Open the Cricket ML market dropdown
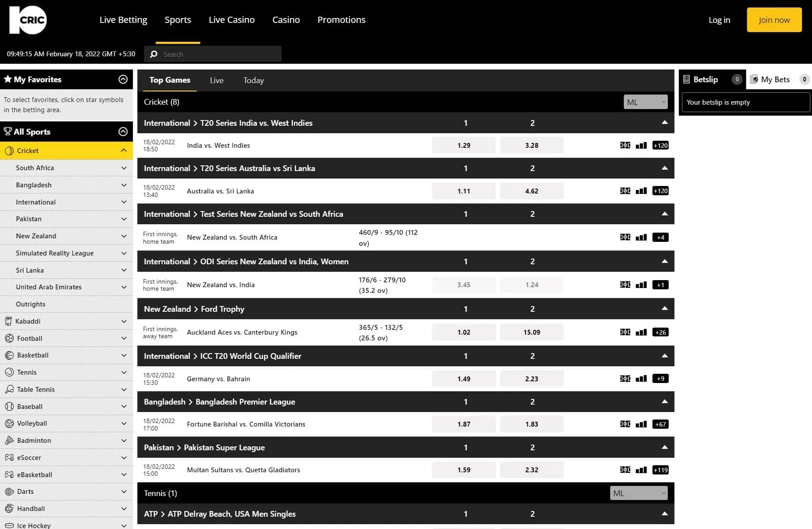This screenshot has width=812, height=529. tap(645, 102)
